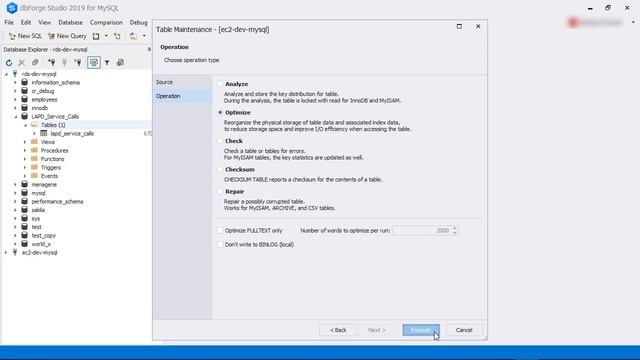
Task: Click the world_x database cylinder icon
Action: pyautogui.click(x=24, y=244)
